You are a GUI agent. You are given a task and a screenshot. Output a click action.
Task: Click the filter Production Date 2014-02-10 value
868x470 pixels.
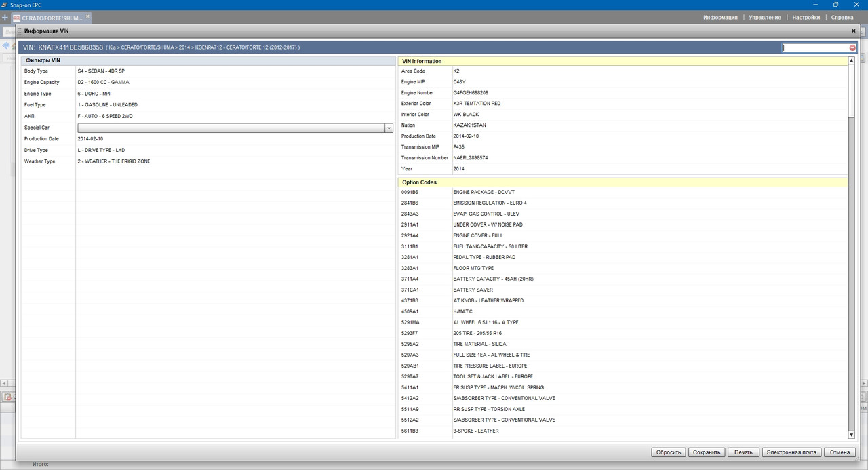pos(90,139)
